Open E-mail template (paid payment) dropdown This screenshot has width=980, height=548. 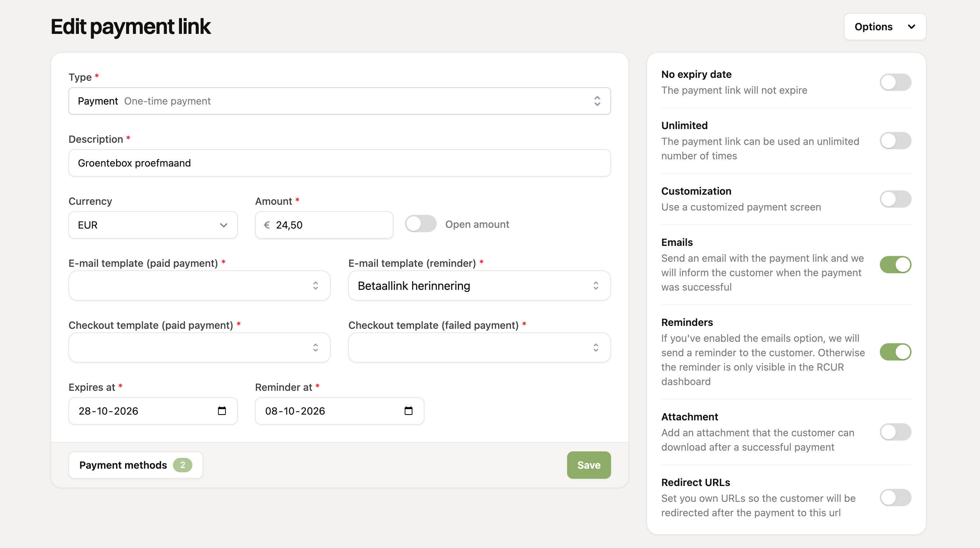tap(199, 286)
